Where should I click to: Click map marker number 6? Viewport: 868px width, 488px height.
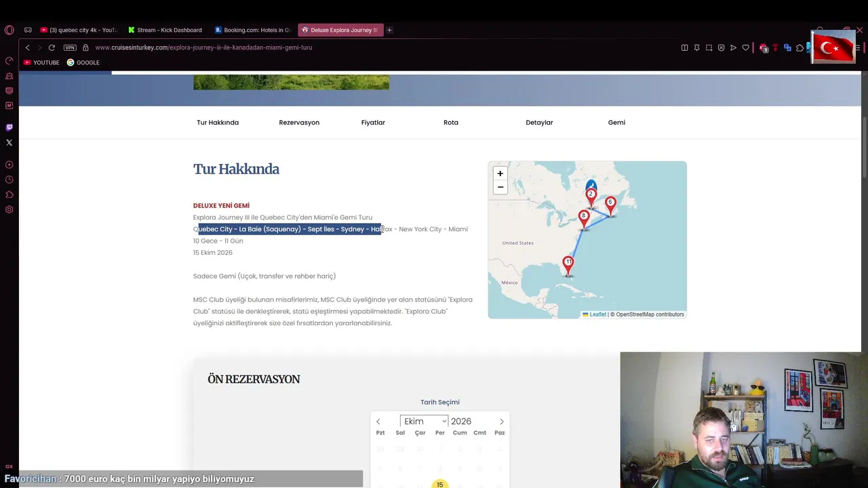(610, 205)
